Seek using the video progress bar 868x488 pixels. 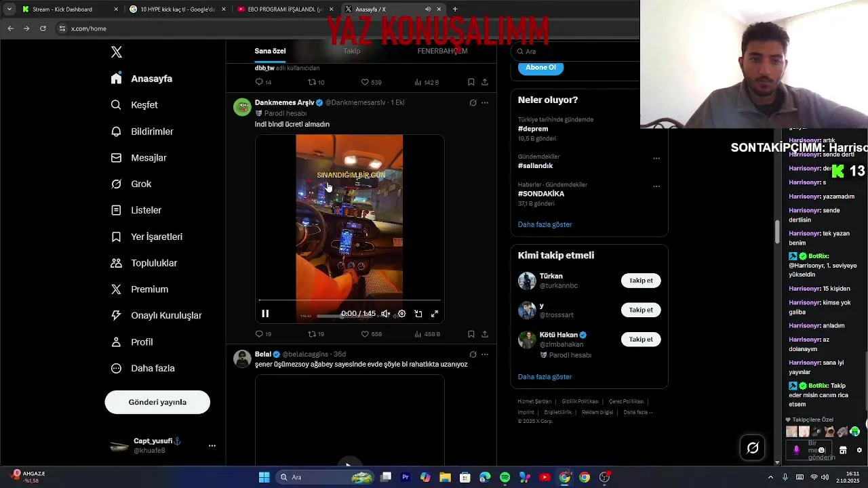tap(350, 300)
